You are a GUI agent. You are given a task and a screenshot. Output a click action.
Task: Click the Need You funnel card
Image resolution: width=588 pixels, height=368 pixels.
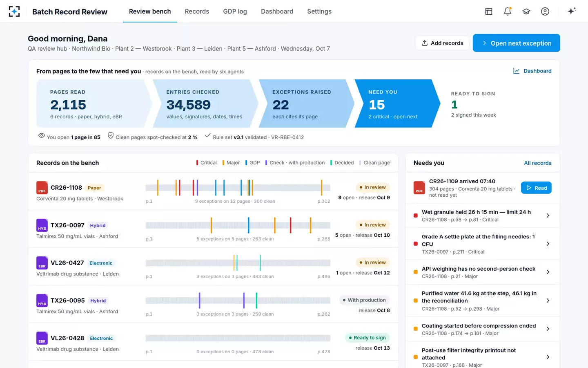tap(397, 103)
